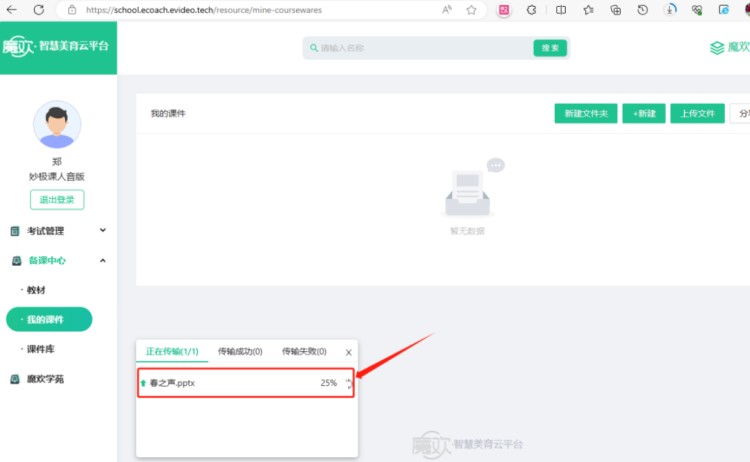Click the user avatar picture

(x=57, y=125)
